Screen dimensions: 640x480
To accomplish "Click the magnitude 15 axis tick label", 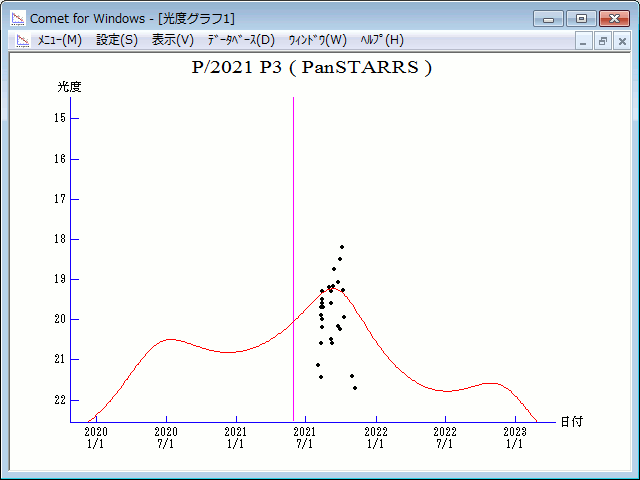I will tap(60, 118).
